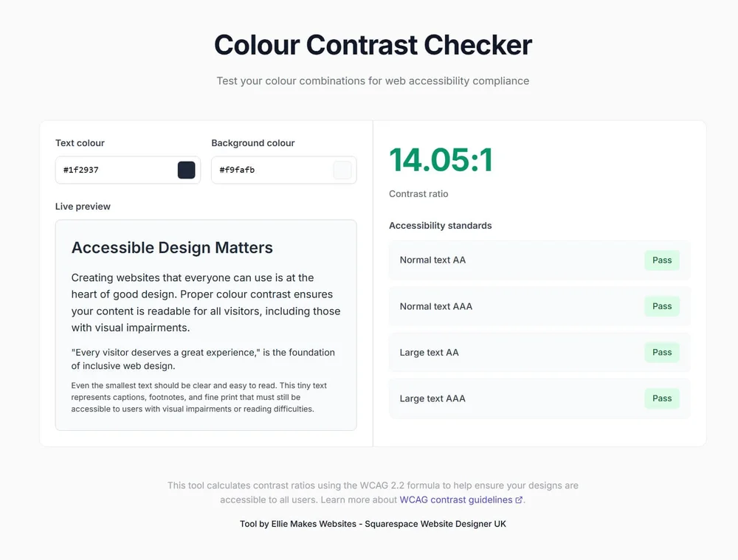This screenshot has width=738, height=560.
Task: Click the Colour Contrast Checker page title
Action: coord(373,45)
